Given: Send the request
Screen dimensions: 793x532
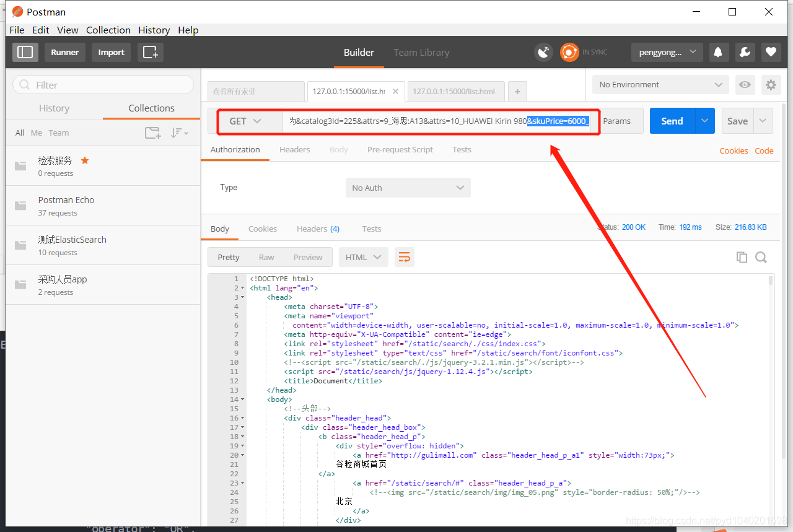Looking at the screenshot, I should [x=672, y=121].
